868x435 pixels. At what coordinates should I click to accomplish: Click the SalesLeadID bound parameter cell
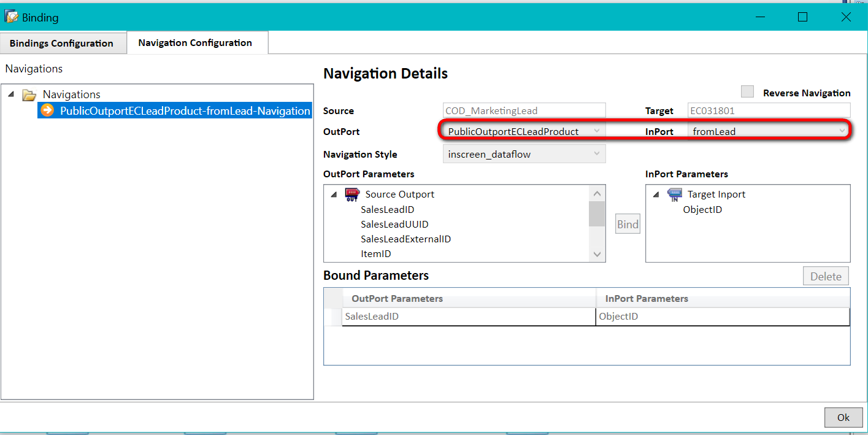pyautogui.click(x=469, y=317)
